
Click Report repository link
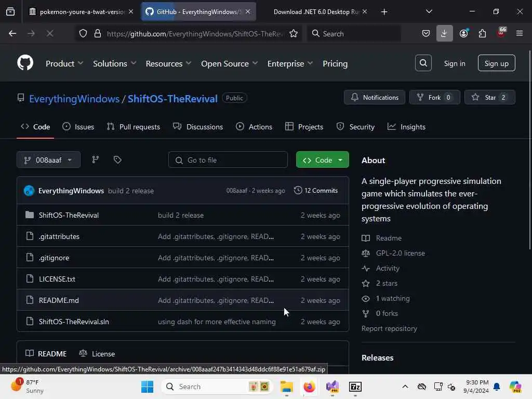click(x=389, y=328)
